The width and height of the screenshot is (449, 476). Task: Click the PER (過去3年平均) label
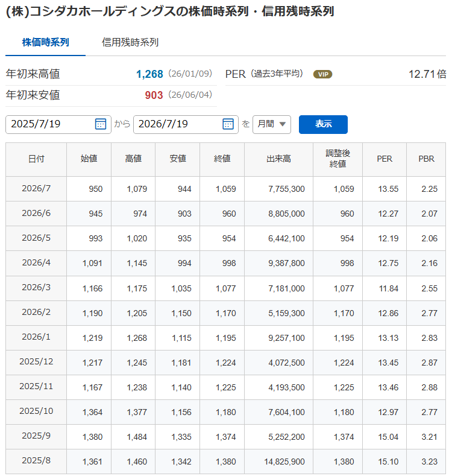[x=264, y=74]
